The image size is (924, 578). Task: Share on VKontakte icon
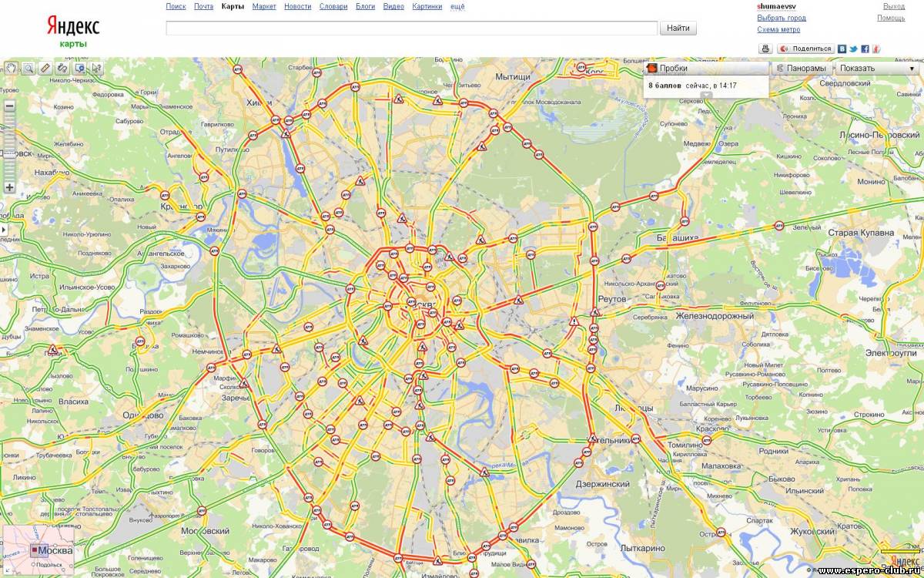842,49
